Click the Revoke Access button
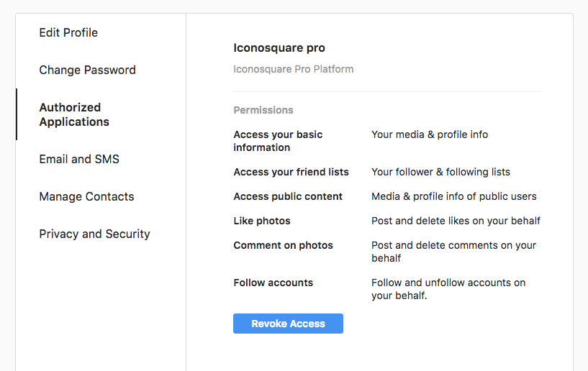The image size is (588, 371). point(288,324)
